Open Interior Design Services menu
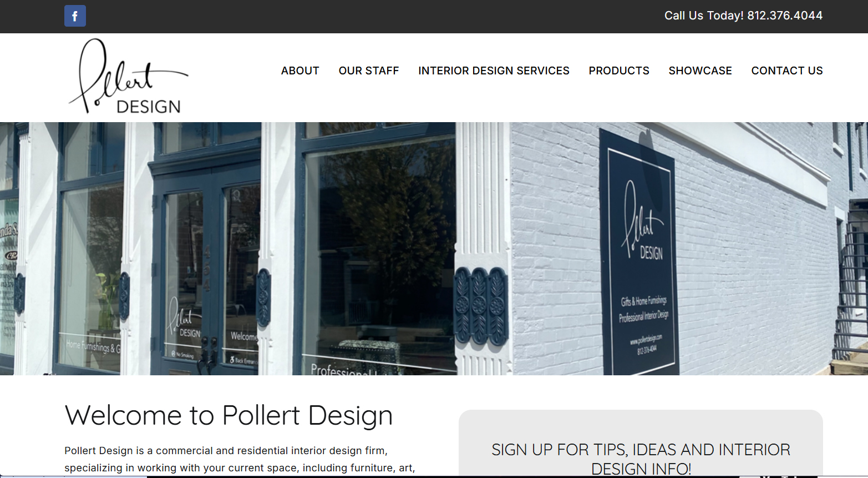 (494, 71)
